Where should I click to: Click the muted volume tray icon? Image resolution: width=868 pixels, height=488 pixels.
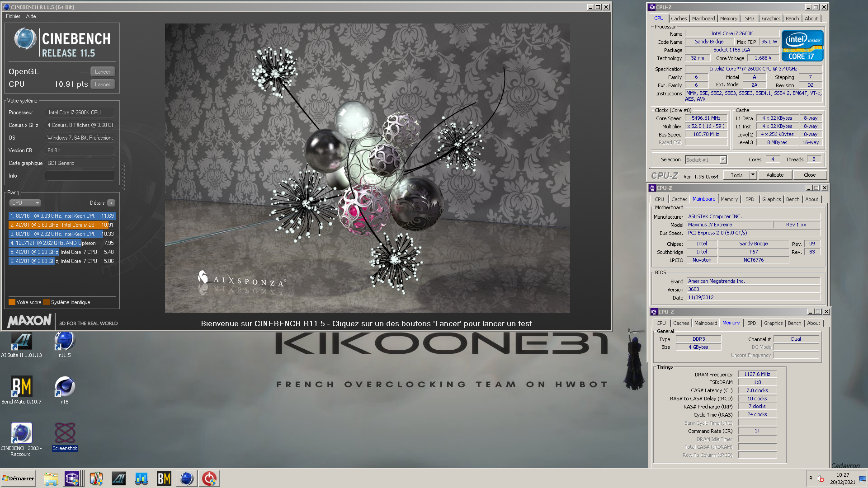point(821,479)
